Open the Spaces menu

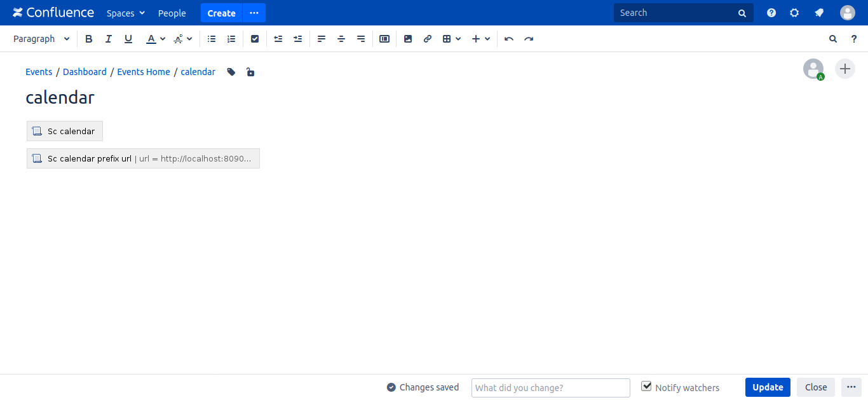tap(126, 13)
